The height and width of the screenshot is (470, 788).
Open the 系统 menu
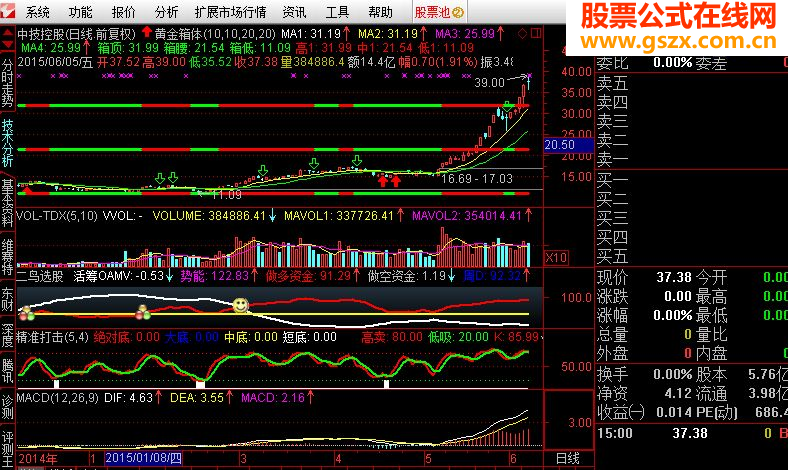(x=38, y=12)
